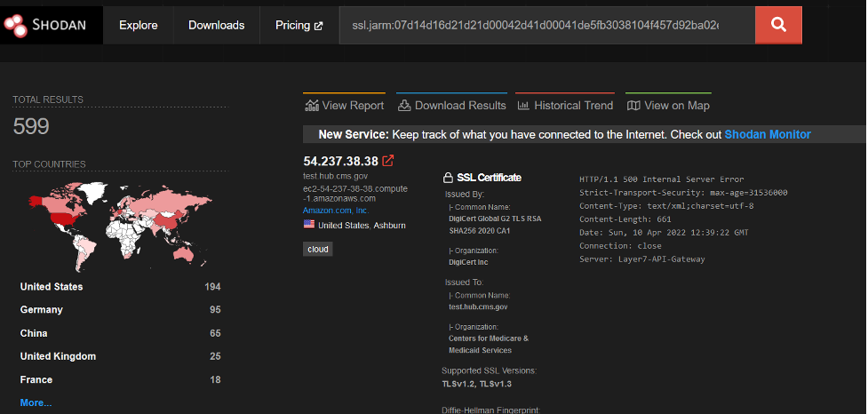Open the Downloads menu item
868x414 pixels.
217,25
